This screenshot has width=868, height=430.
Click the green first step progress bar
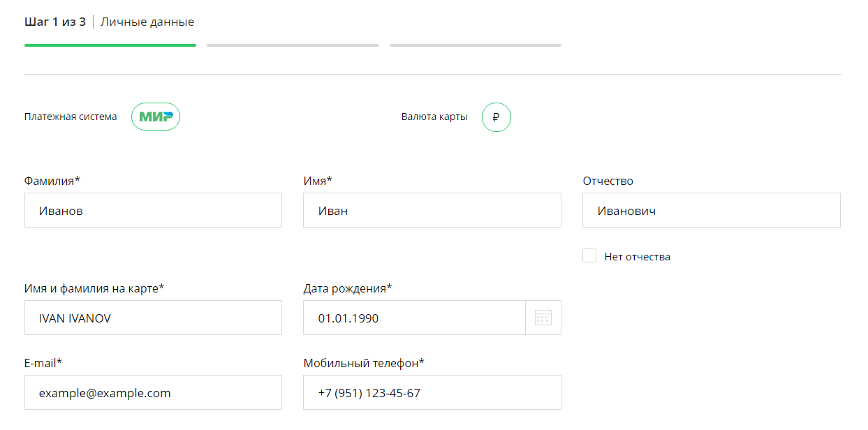[110, 45]
